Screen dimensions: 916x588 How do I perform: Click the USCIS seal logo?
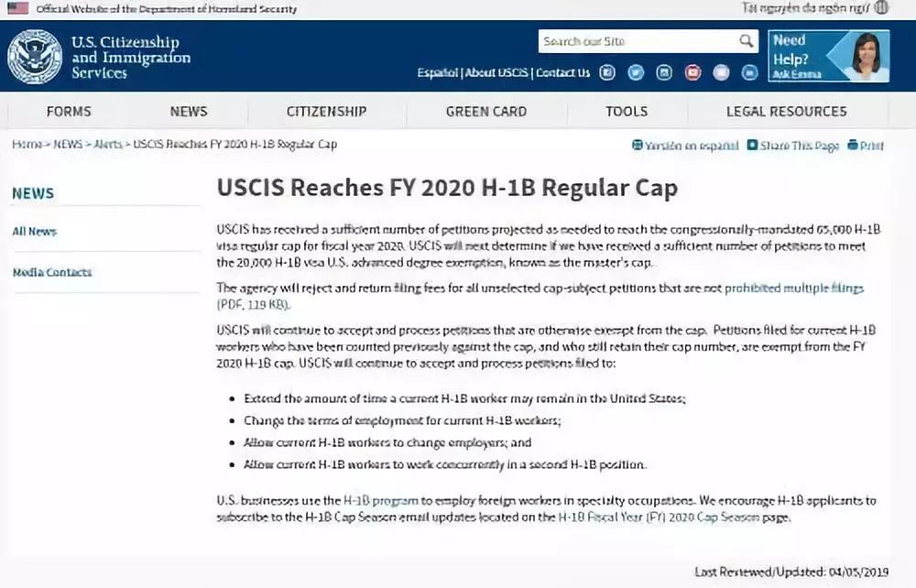coord(35,57)
